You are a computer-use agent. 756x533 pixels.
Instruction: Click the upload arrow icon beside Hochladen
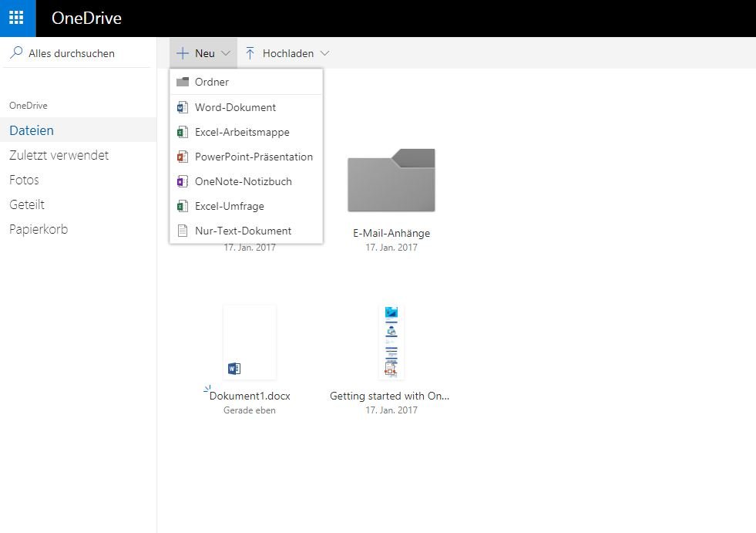(250, 53)
